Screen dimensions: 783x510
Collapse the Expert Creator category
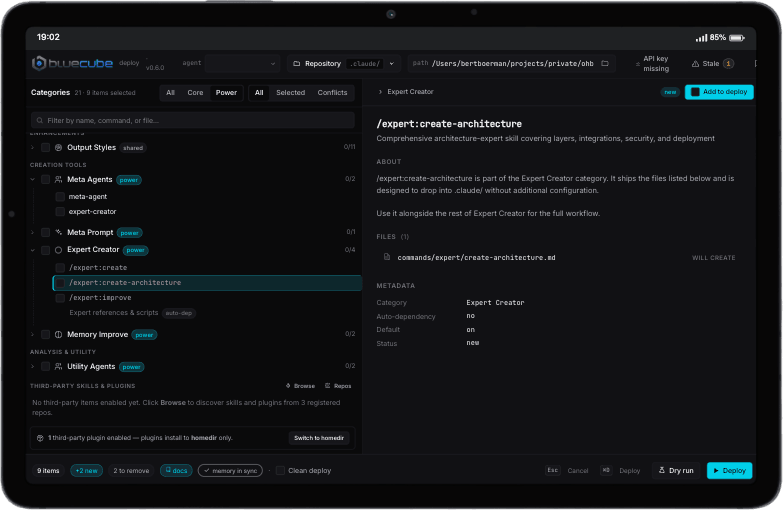coord(32,250)
